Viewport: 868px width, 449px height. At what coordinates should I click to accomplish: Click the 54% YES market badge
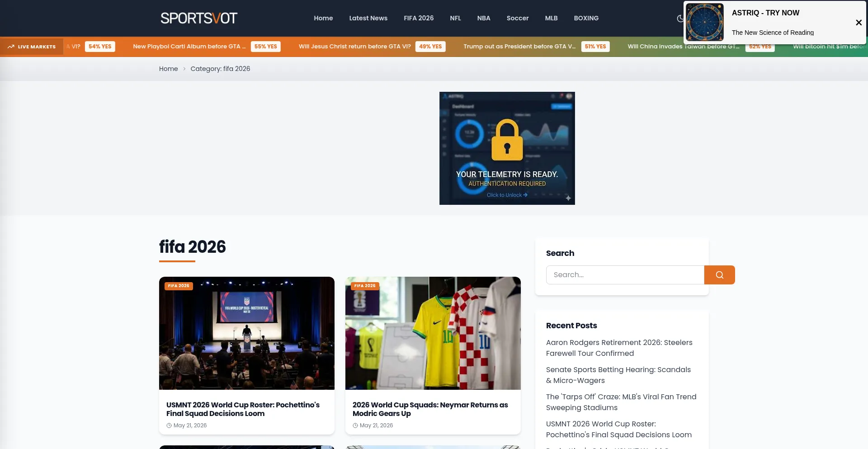pyautogui.click(x=100, y=47)
